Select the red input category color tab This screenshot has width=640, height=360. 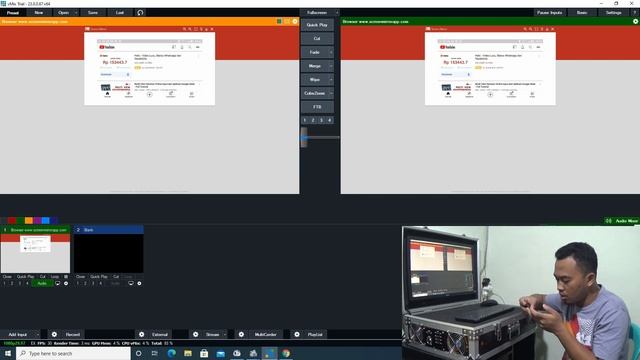12,221
